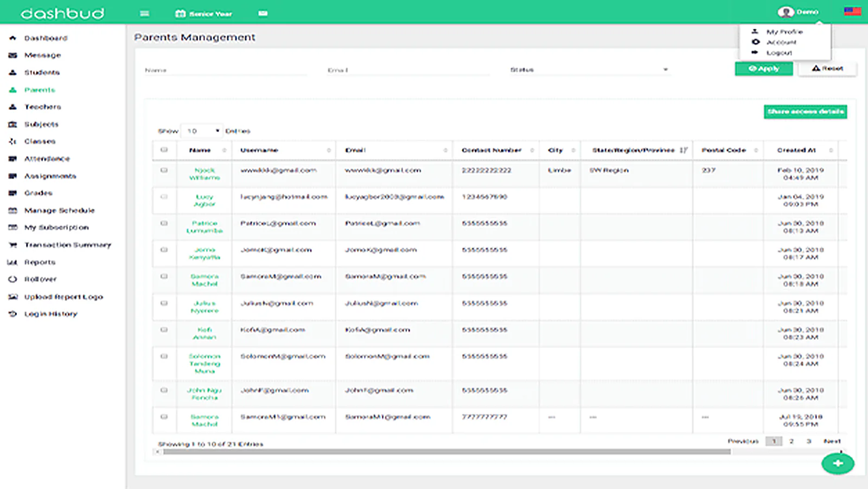Sort table by Email column
The image size is (868, 489).
coord(394,150)
